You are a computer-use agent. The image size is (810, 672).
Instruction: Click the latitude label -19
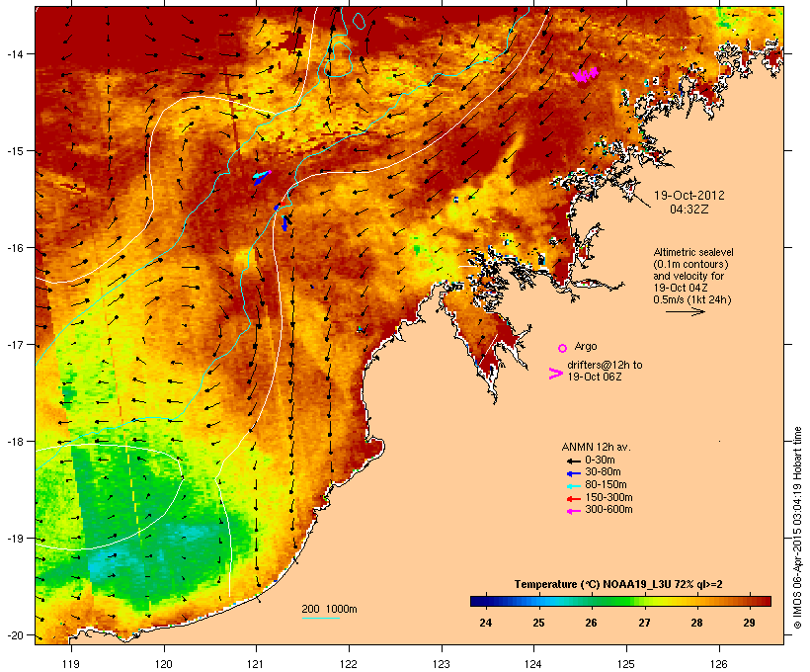[x=14, y=539]
